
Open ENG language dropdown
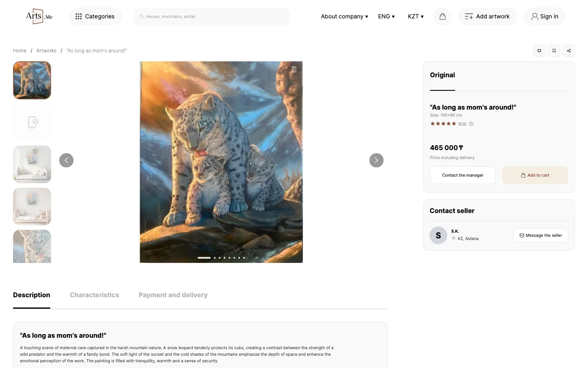[386, 16]
